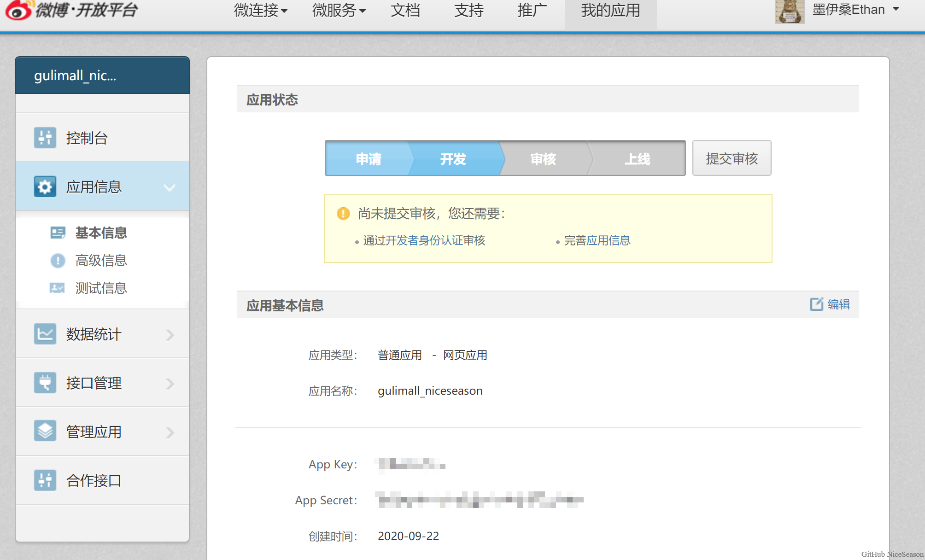Select 高级信息 in the sidebar
The image size is (925, 560).
(101, 261)
